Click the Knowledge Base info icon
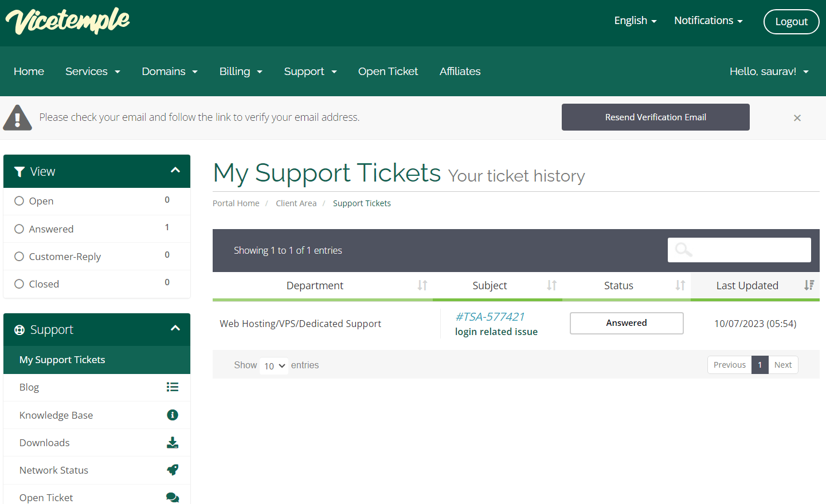This screenshot has width=826, height=504. pyautogui.click(x=173, y=415)
